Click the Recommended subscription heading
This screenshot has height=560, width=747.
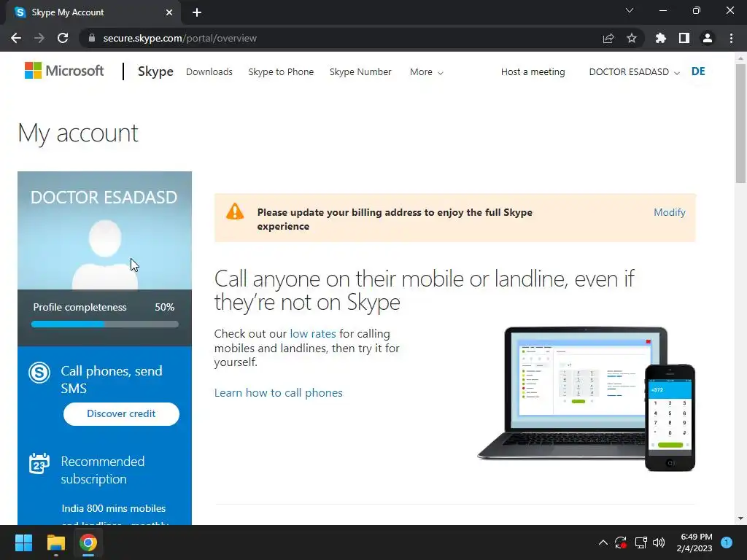point(102,470)
